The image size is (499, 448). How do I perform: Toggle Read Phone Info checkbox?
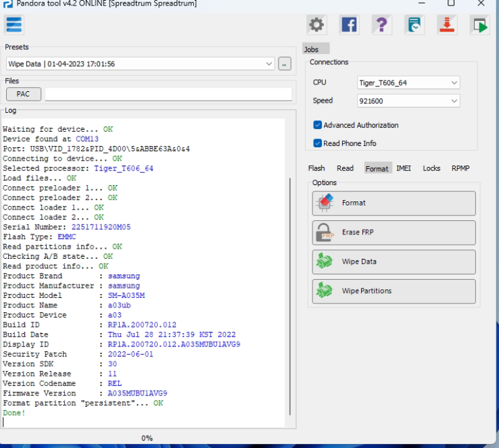pos(317,143)
